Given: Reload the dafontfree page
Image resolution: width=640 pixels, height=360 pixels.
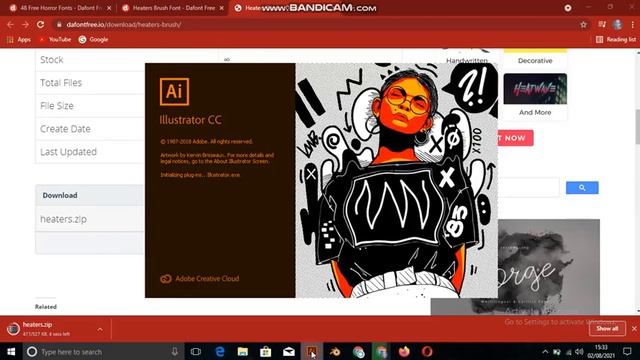Looking at the screenshot, I should 40,24.
